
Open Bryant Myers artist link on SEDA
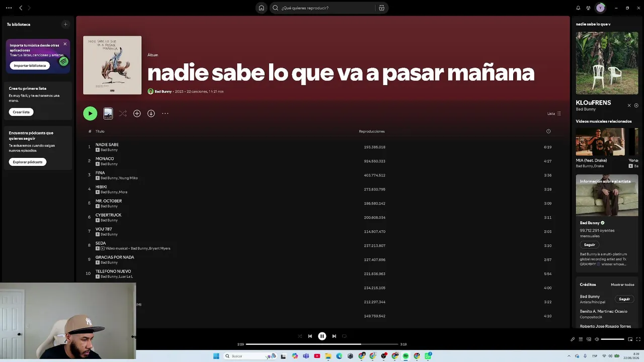click(x=159, y=248)
